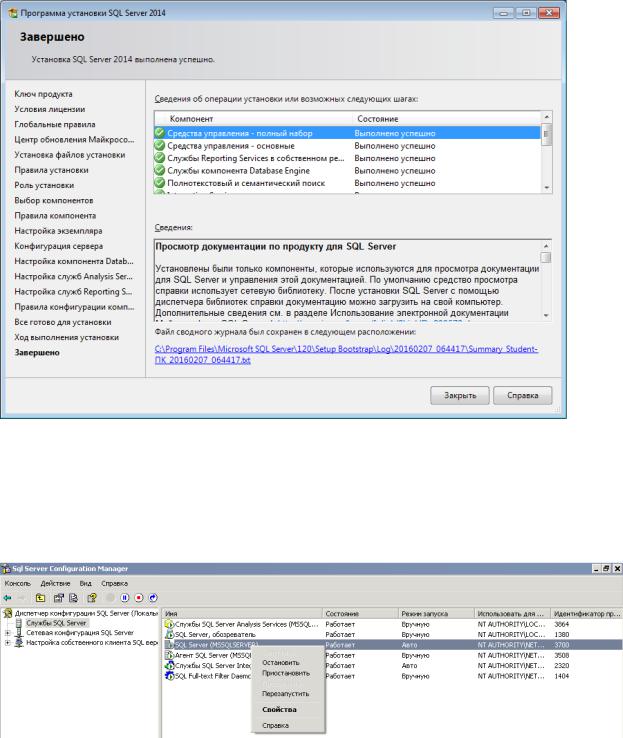The height and width of the screenshot is (738, 623).
Task: Select the 'Полнотекстовый и семантический поиск' row
Action: coord(347,183)
